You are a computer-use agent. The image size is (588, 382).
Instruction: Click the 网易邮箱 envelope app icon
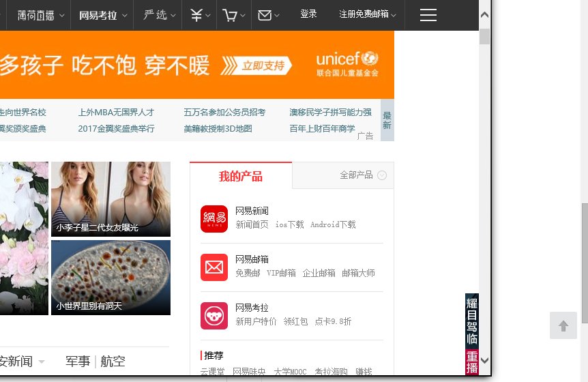[x=214, y=267]
